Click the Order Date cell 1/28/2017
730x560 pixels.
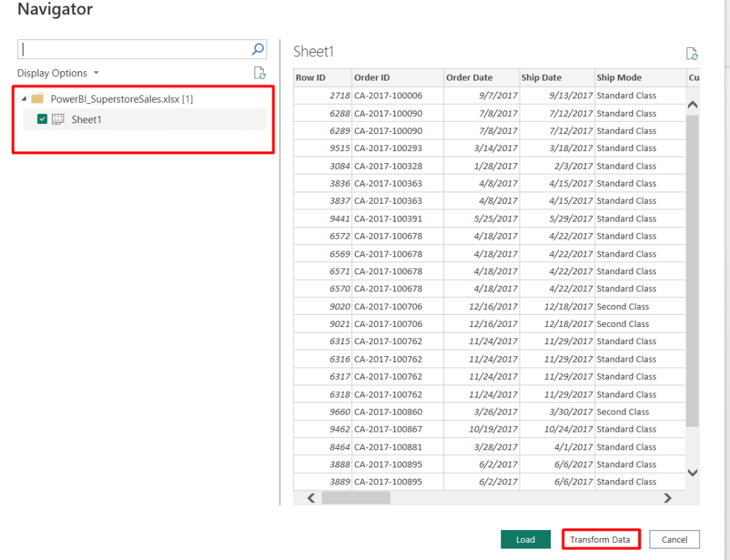coord(481,166)
